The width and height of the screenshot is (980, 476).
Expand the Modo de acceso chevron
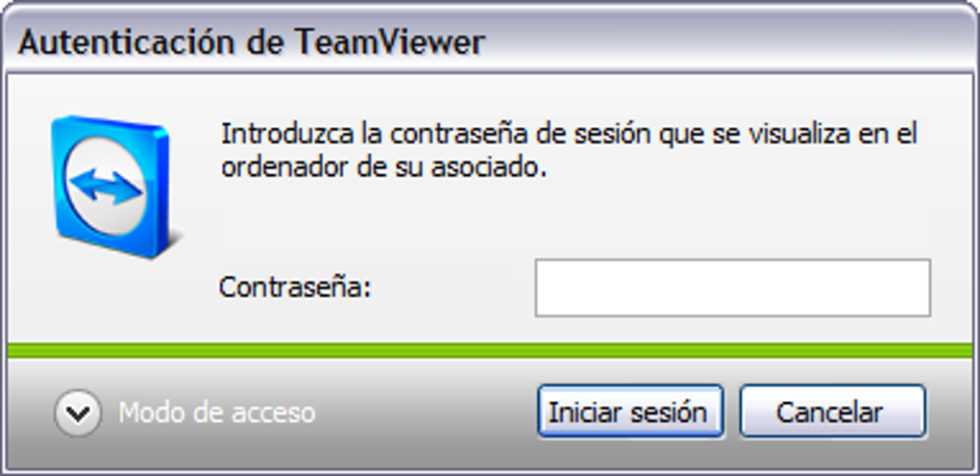click(x=78, y=413)
